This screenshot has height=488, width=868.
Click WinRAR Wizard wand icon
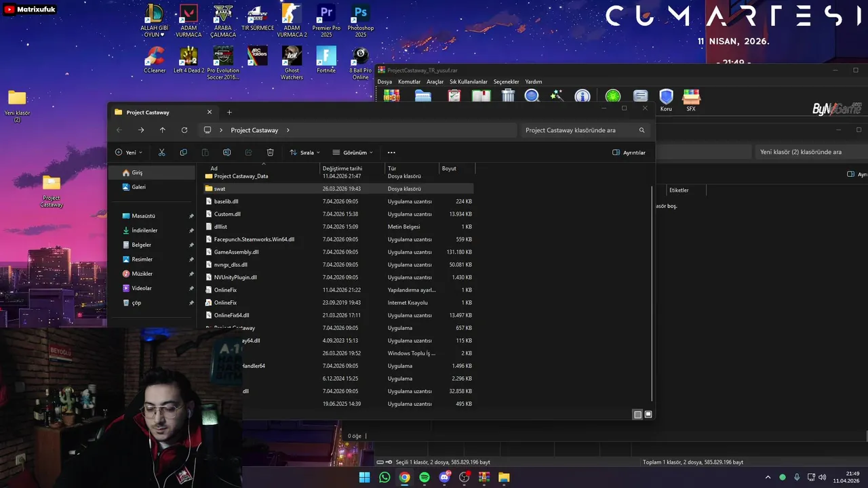pyautogui.click(x=557, y=96)
